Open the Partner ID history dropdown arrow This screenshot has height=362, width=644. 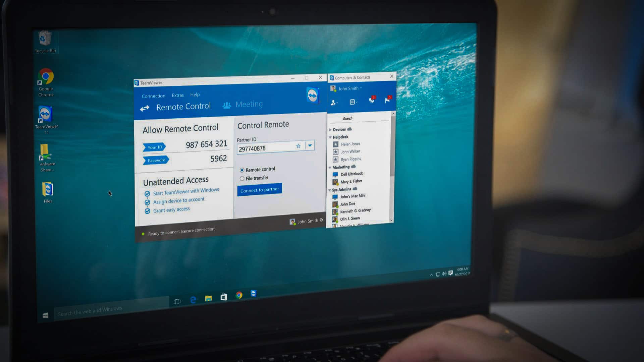(310, 145)
